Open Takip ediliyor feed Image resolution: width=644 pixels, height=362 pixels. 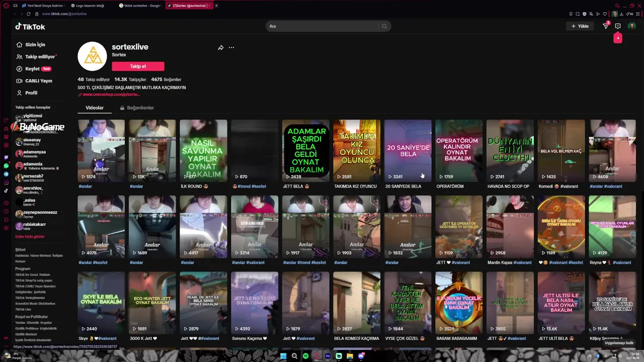pyautogui.click(x=36, y=57)
